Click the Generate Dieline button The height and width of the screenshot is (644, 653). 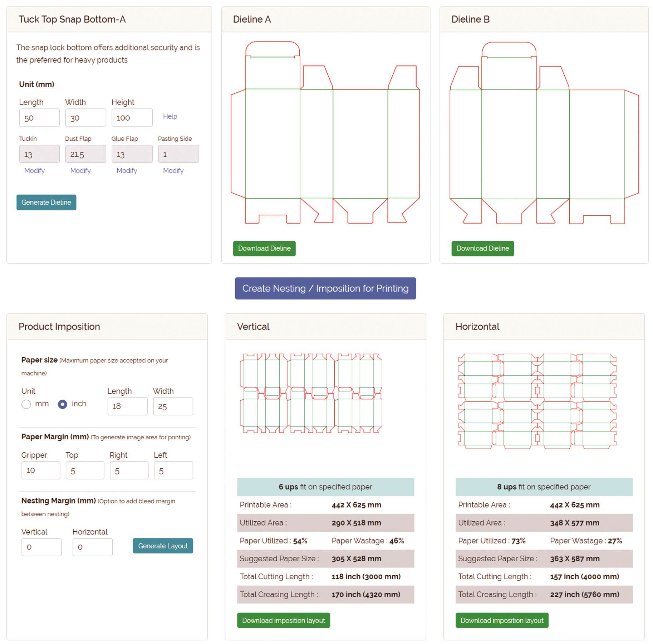46,202
